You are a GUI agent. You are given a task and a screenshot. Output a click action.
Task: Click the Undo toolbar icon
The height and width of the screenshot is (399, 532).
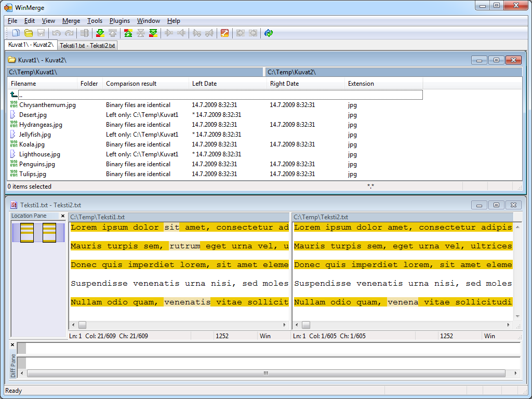(56, 33)
